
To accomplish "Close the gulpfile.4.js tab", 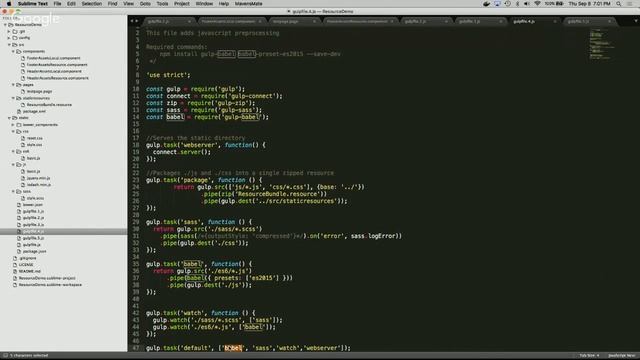I will tap(555, 21).
